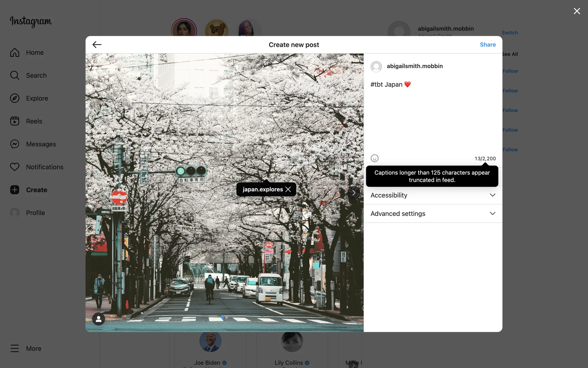Go to next photo in carousel

(x=354, y=193)
